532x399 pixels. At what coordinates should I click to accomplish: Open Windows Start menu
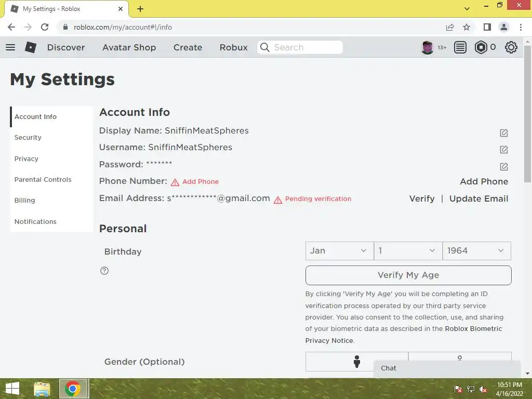point(12,389)
